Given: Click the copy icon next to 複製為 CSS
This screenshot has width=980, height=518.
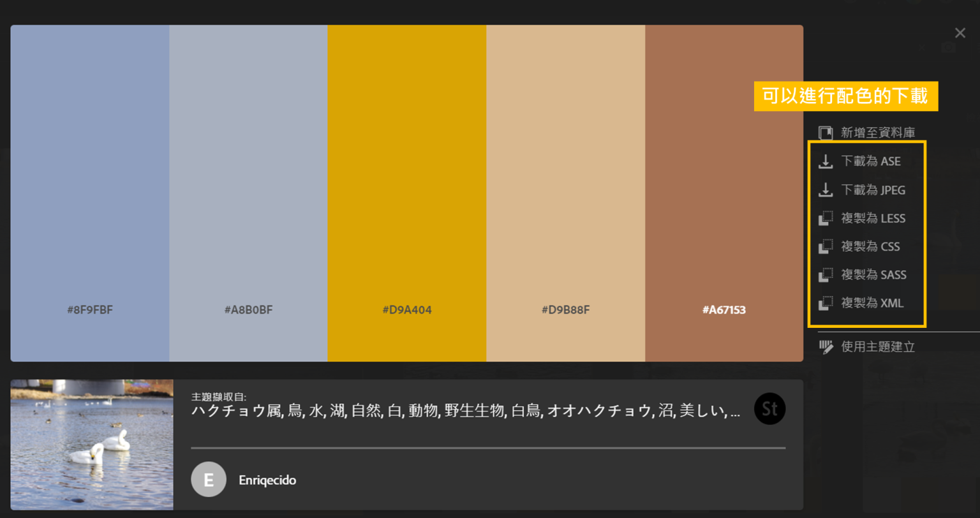Looking at the screenshot, I should click(x=827, y=246).
